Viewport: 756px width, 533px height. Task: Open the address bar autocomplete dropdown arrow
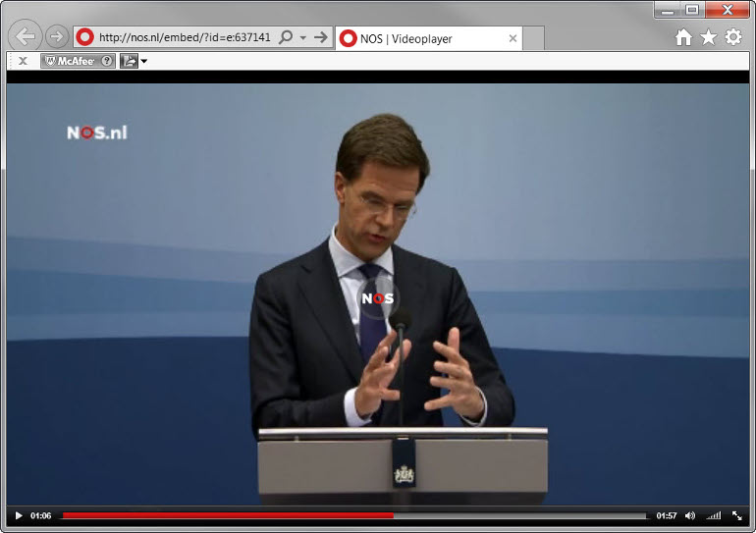pos(303,37)
